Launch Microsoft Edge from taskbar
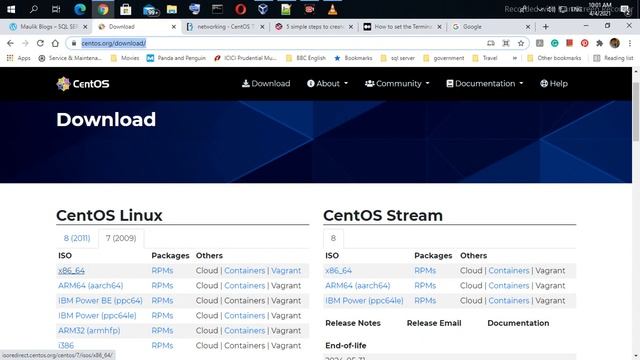Viewport: 640px width, 360px height. pos(80,9)
